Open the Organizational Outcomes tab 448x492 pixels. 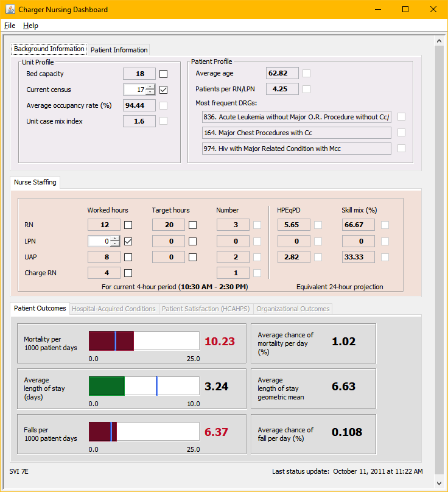pyautogui.click(x=293, y=309)
